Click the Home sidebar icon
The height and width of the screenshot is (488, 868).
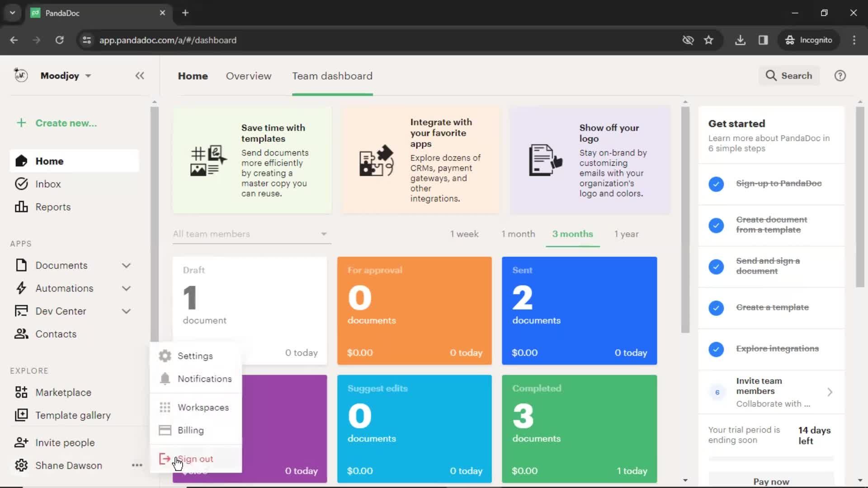coord(21,161)
